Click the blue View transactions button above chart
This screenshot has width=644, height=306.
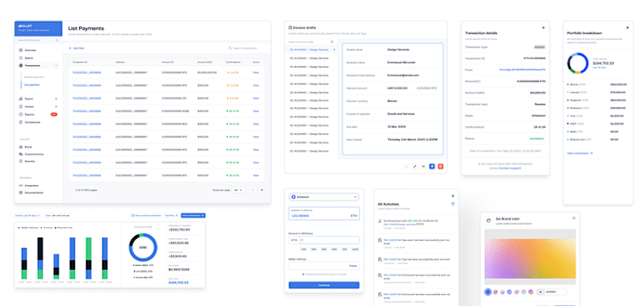pyautogui.click(x=193, y=215)
